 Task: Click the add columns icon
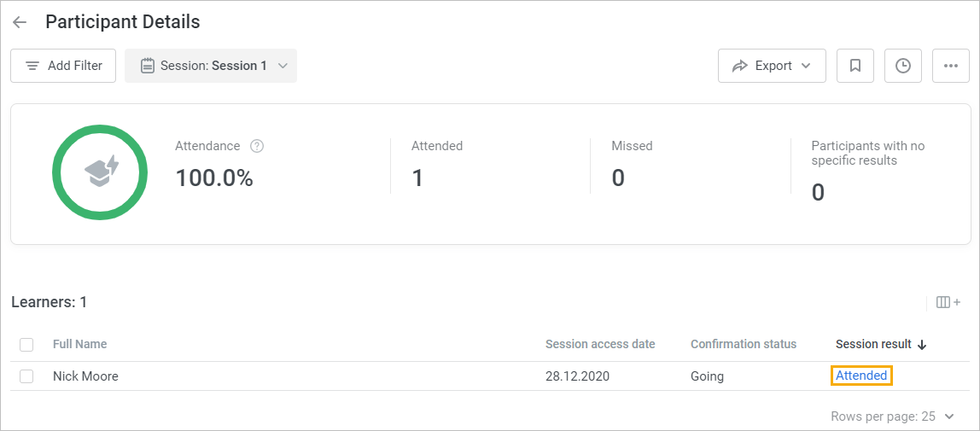point(948,302)
